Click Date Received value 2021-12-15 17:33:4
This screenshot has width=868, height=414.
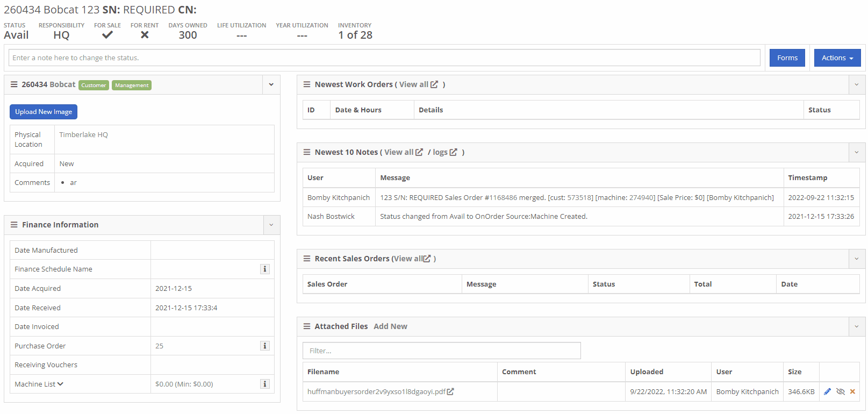coord(186,308)
